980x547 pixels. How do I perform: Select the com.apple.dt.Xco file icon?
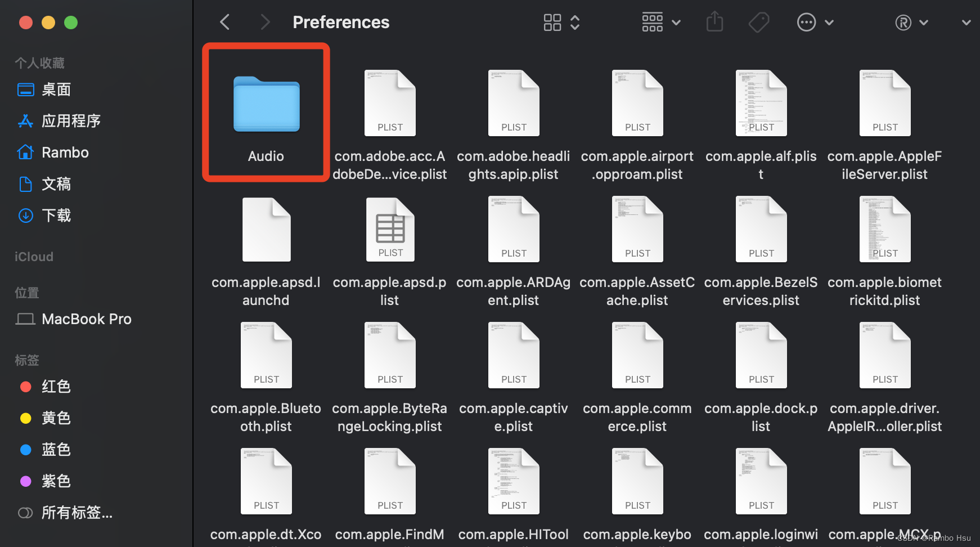click(x=266, y=481)
